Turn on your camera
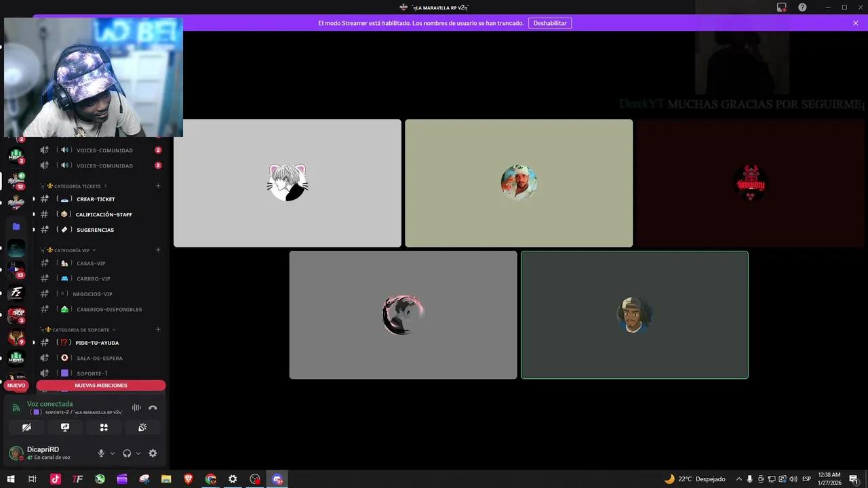 [x=26, y=427]
